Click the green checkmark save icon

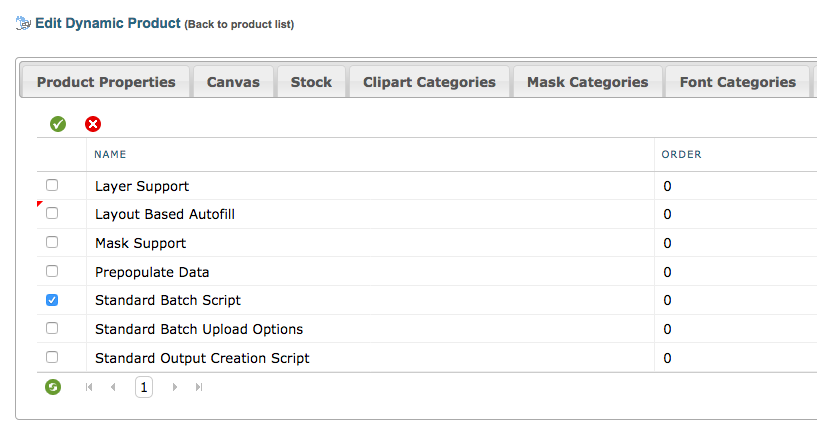click(58, 124)
